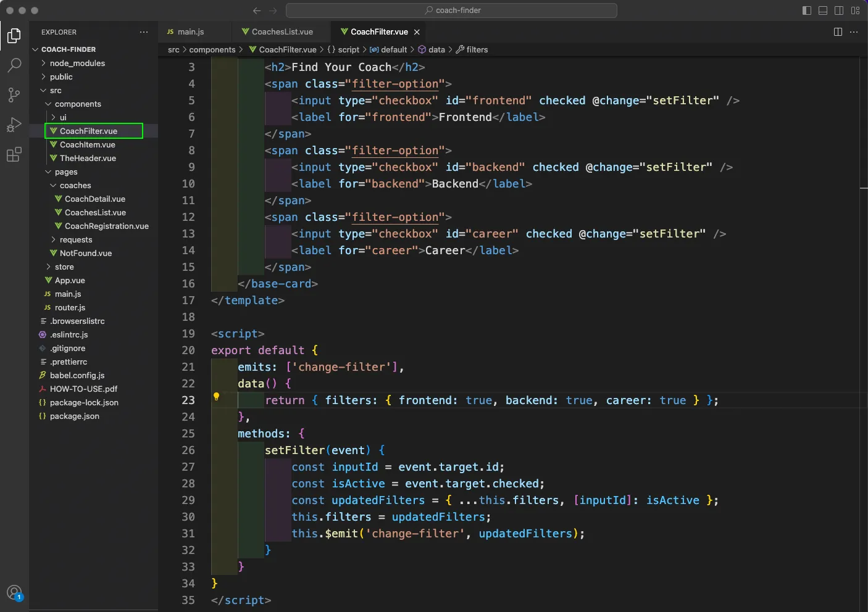The height and width of the screenshot is (612, 868).
Task: Click line number 23 in the gutter
Action: (188, 400)
